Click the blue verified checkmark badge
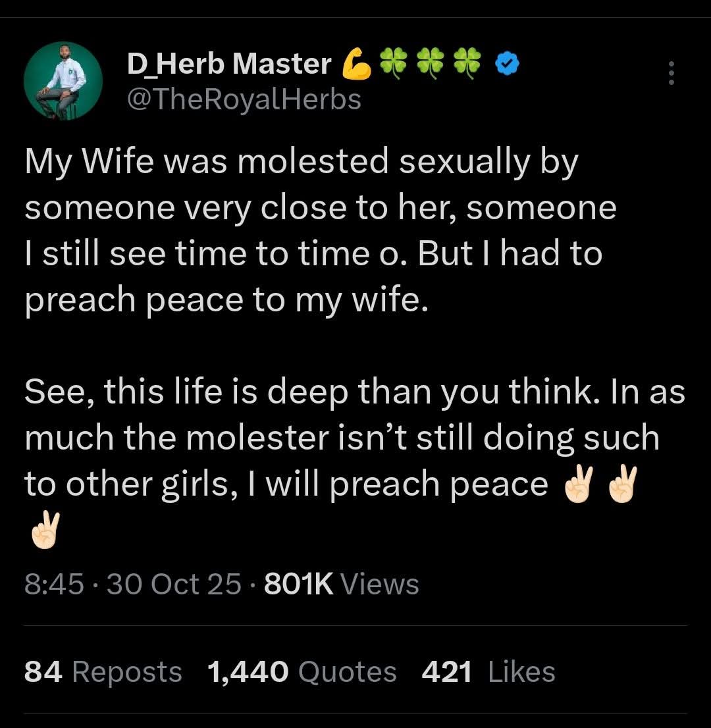Viewport: 711px width, 728px height. (x=507, y=63)
